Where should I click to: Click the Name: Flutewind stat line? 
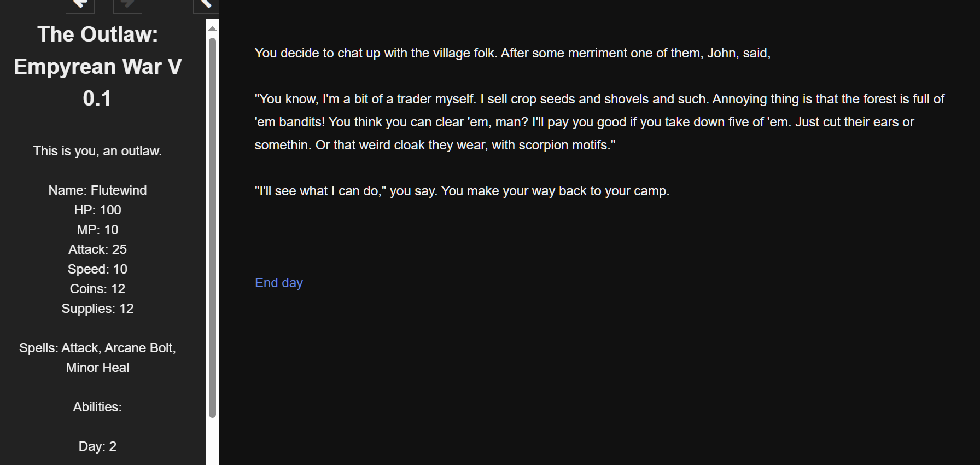97,190
